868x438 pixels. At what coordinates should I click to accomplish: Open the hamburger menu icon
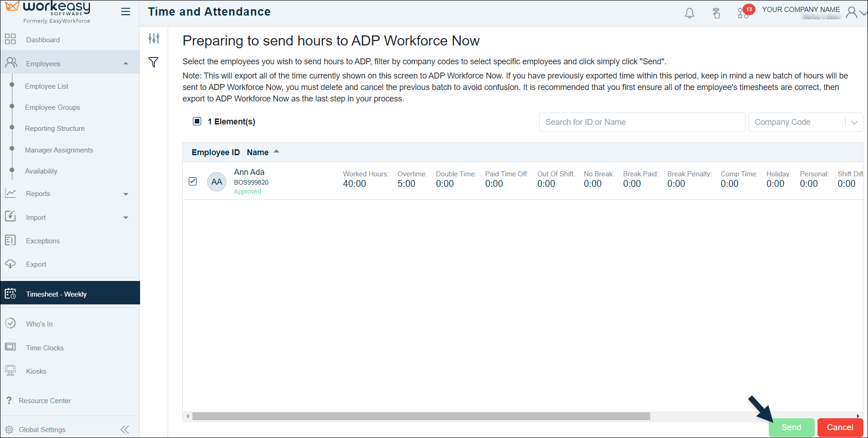pos(125,11)
